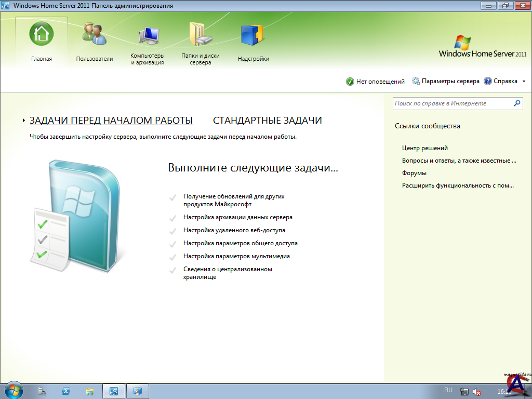View Нет оповещений alerts status
The image size is (532, 399).
pyautogui.click(x=375, y=82)
